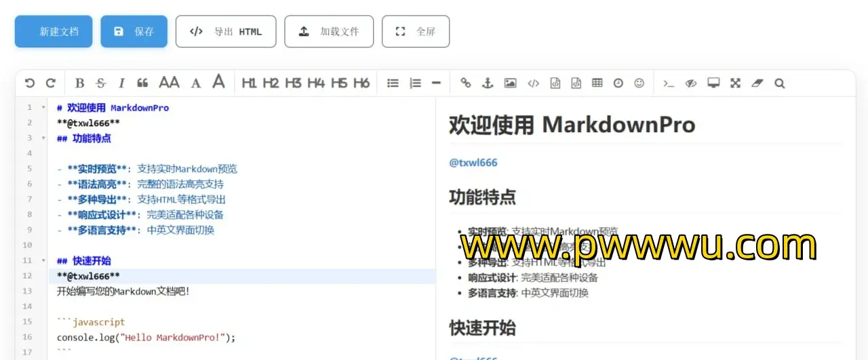Click the 导出 HTML export button

click(225, 32)
